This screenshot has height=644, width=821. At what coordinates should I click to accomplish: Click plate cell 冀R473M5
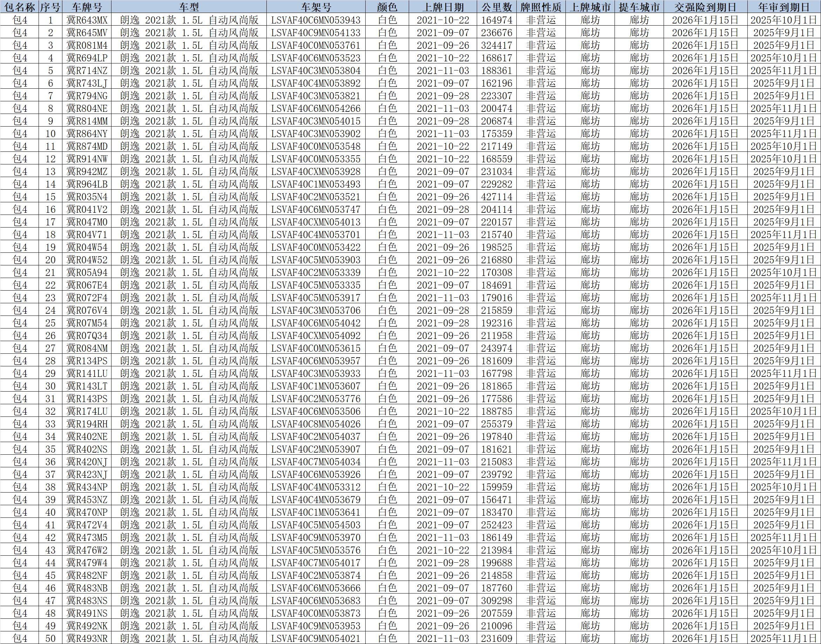coord(87,538)
